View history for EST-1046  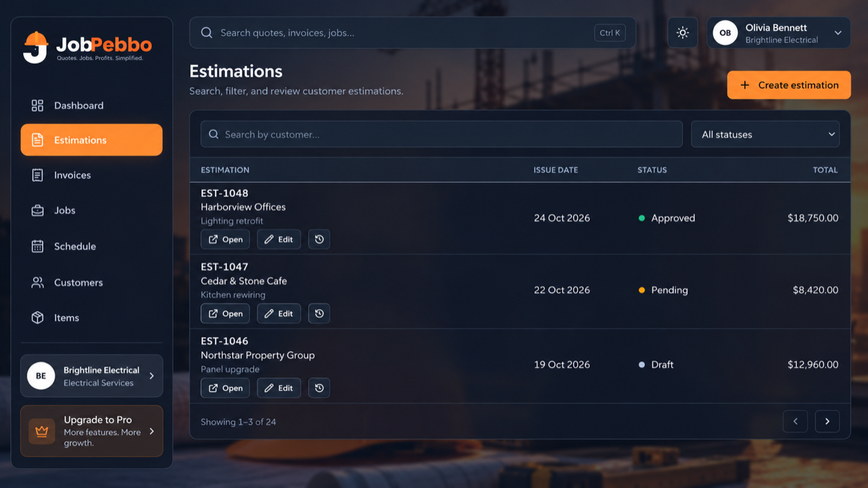319,388
